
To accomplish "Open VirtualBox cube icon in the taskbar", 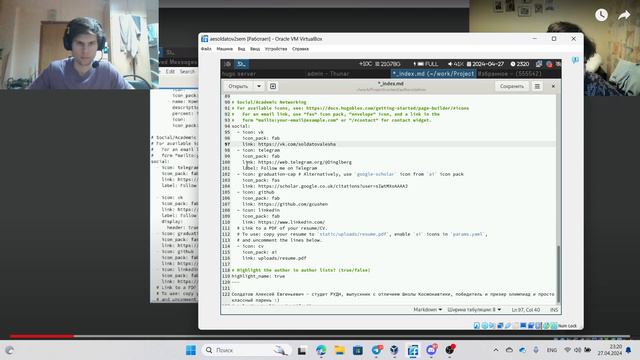I will coord(394,350).
